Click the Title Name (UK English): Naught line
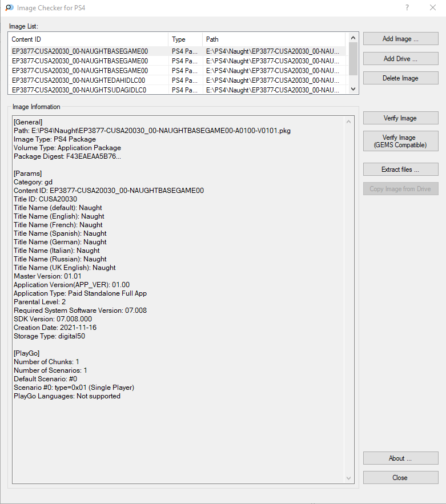446x504 pixels. [65, 268]
